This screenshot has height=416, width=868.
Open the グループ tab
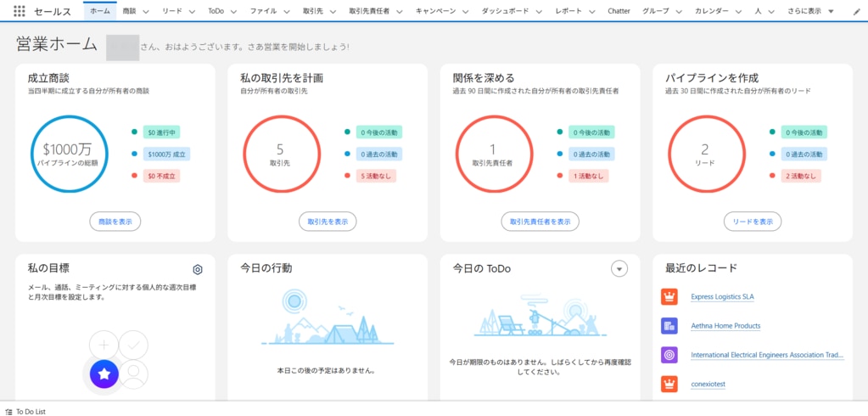click(x=655, y=11)
